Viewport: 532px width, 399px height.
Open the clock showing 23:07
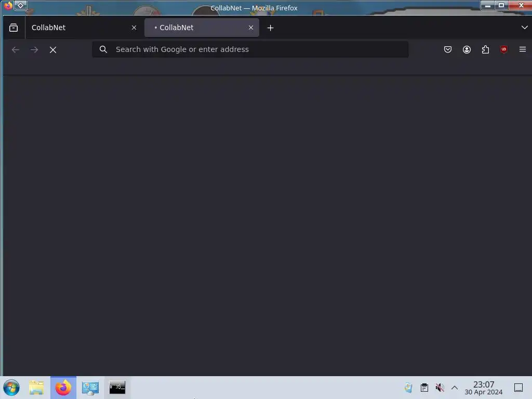pos(484,388)
